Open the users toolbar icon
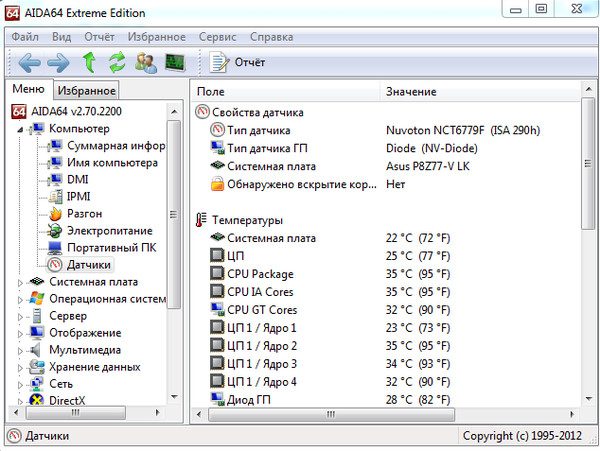 click(x=146, y=62)
